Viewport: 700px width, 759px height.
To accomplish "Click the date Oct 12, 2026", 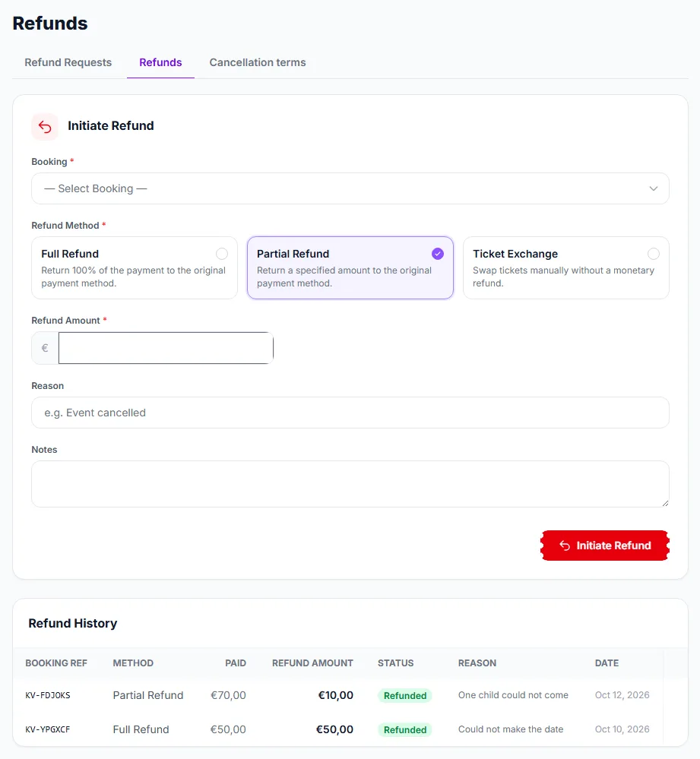I will click(x=622, y=695).
